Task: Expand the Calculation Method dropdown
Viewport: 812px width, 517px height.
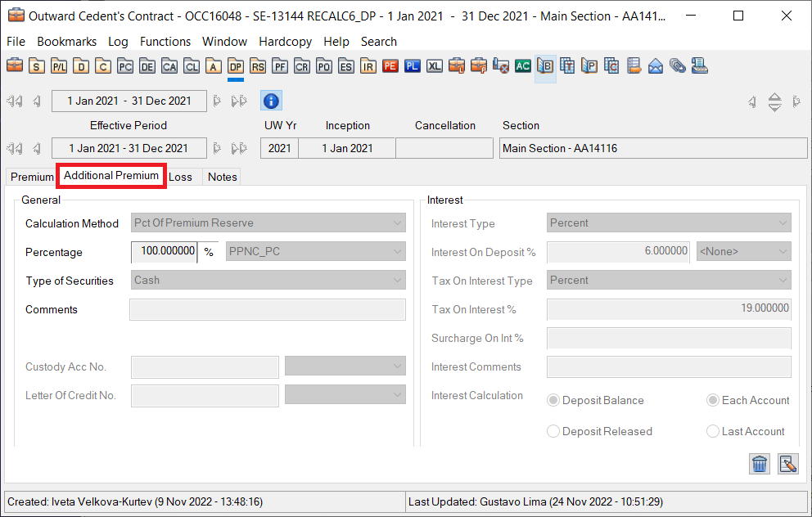Action: click(268, 223)
